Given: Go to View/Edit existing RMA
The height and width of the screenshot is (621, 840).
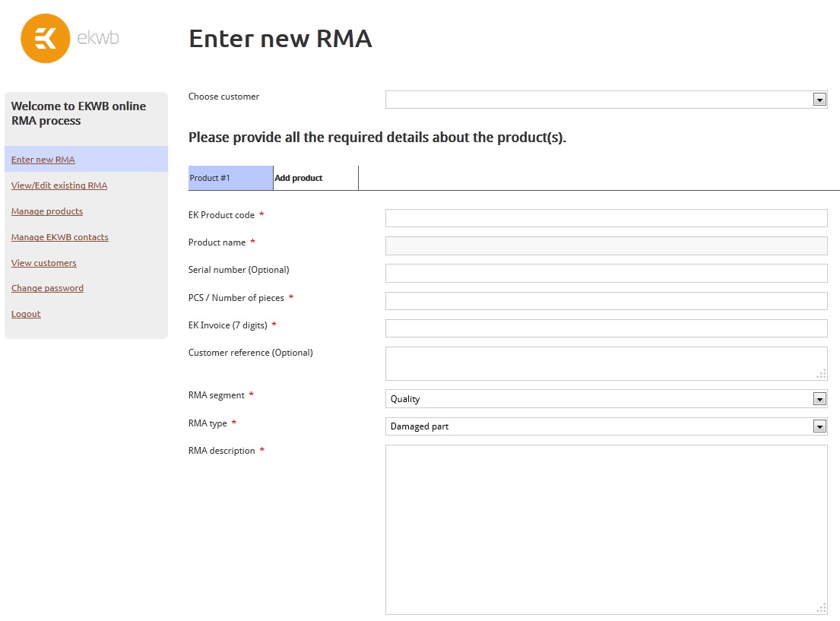Looking at the screenshot, I should pyautogui.click(x=59, y=185).
